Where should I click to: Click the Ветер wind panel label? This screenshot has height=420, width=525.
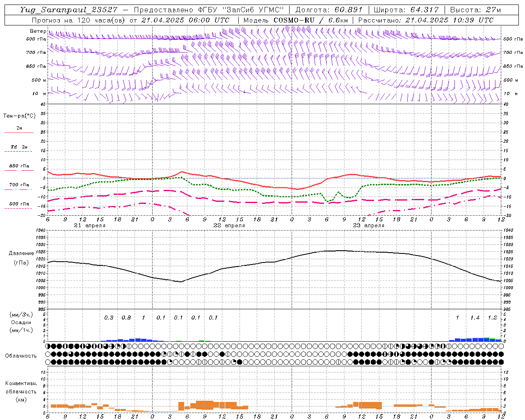click(38, 31)
